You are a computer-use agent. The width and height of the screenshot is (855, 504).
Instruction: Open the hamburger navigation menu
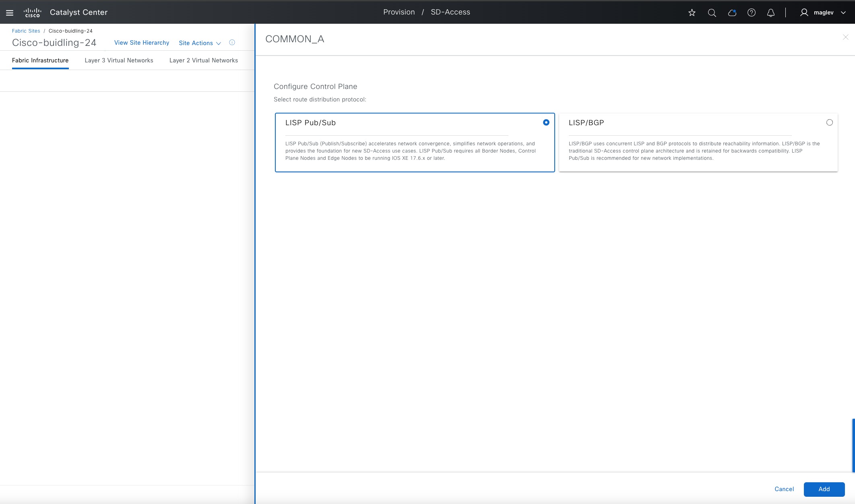10,12
